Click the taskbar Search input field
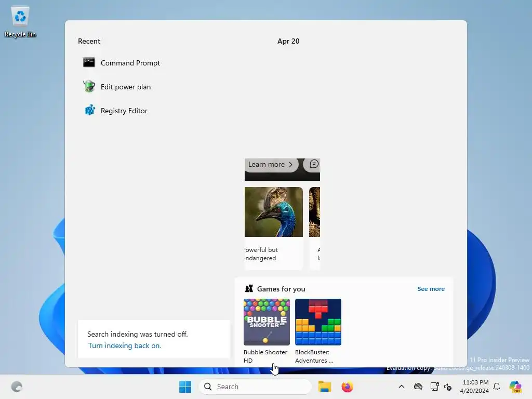 (255, 387)
